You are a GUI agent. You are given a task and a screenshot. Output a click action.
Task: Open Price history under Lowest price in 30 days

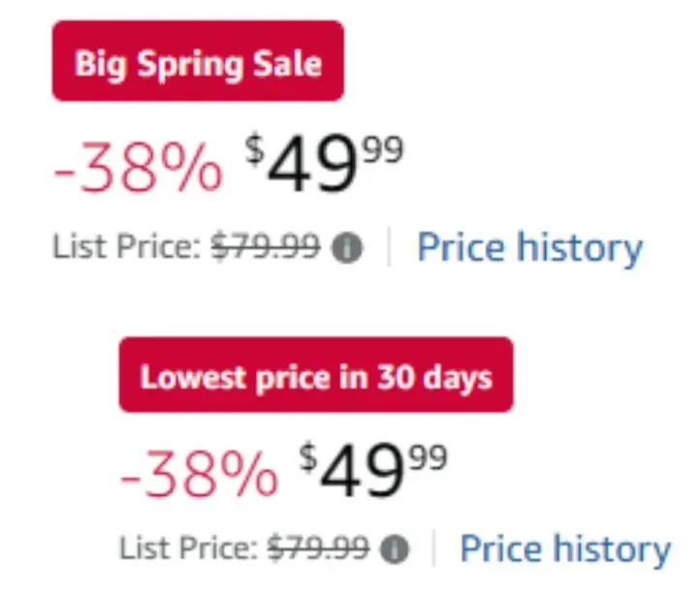[565, 549]
